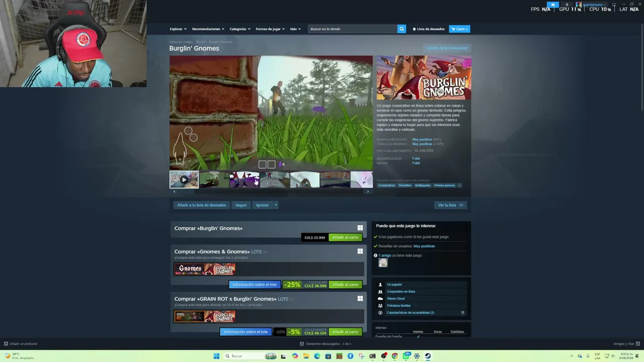
Task: Add Burglin' Gnomes to cart for COL$ 25.999
Action: point(345,237)
